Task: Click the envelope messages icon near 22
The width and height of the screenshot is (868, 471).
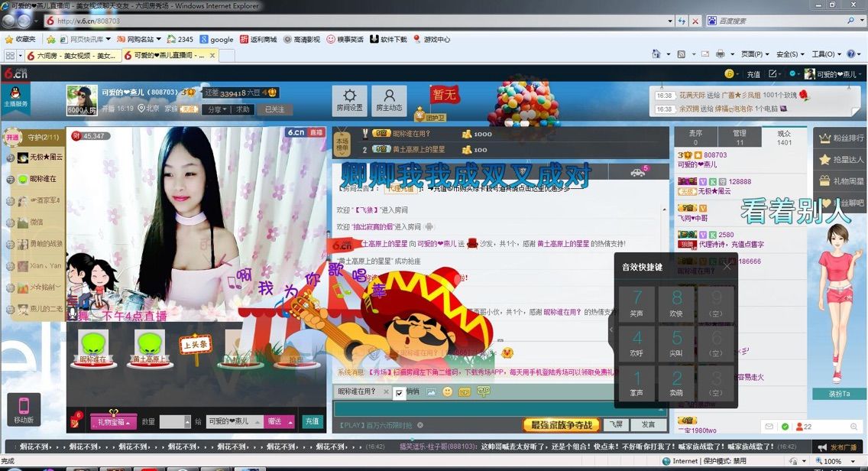Action: [769, 426]
